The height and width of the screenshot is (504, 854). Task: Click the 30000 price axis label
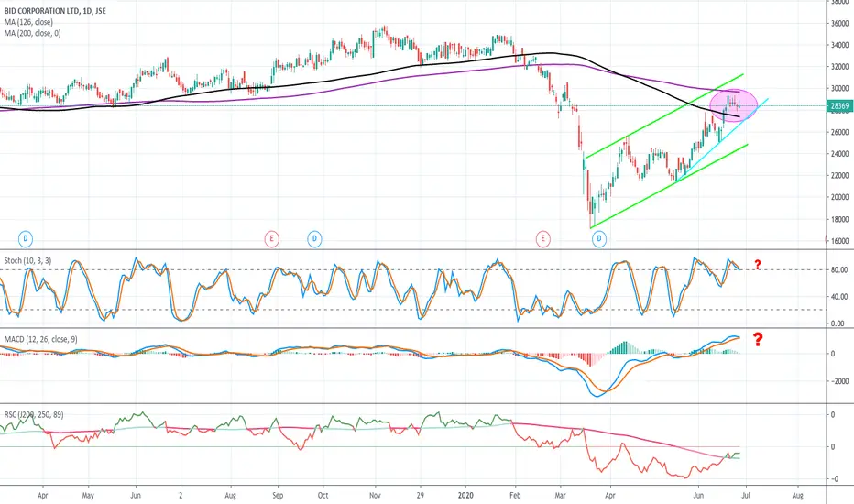click(x=840, y=88)
